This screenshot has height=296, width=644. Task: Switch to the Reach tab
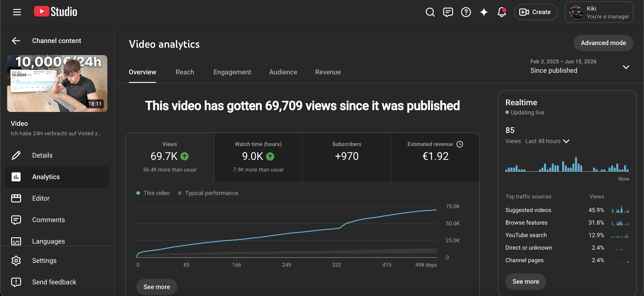185,72
